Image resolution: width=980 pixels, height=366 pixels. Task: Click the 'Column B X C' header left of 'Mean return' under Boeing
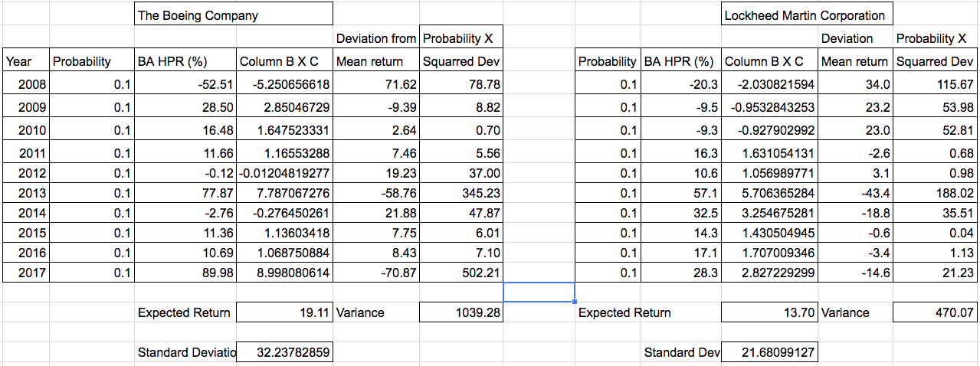pos(285,61)
